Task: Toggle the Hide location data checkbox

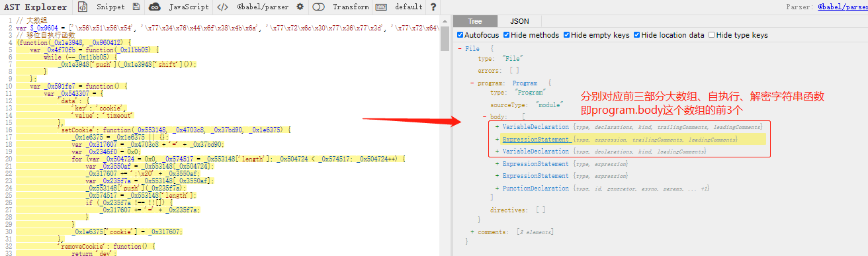Action: [637, 35]
